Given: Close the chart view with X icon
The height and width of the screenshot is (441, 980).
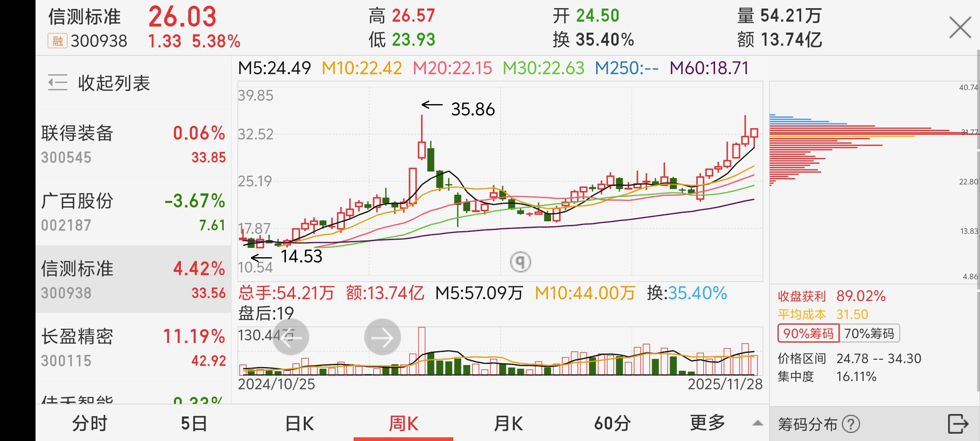Looking at the screenshot, I should point(960,28).
